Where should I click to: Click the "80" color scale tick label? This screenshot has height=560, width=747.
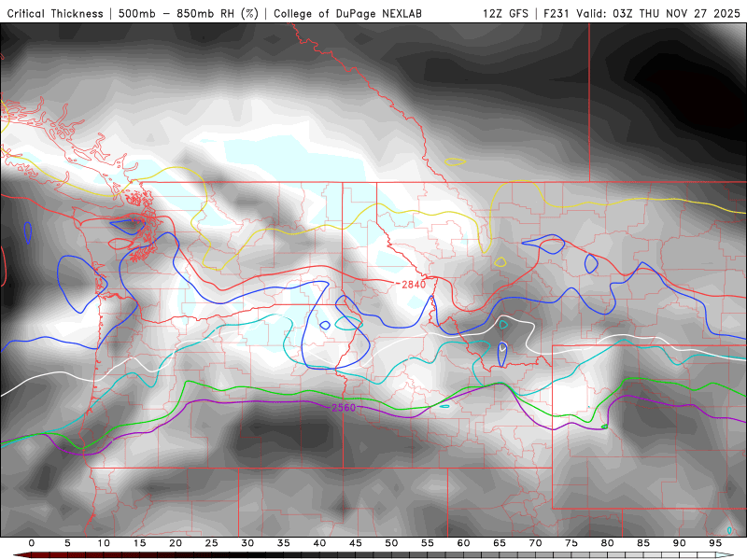pos(608,543)
